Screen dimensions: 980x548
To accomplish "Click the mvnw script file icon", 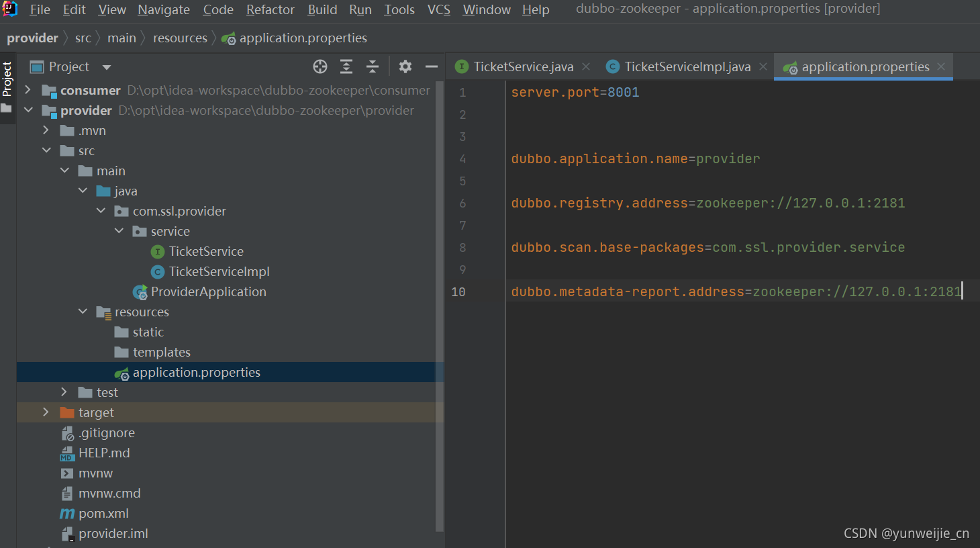I will click(67, 473).
